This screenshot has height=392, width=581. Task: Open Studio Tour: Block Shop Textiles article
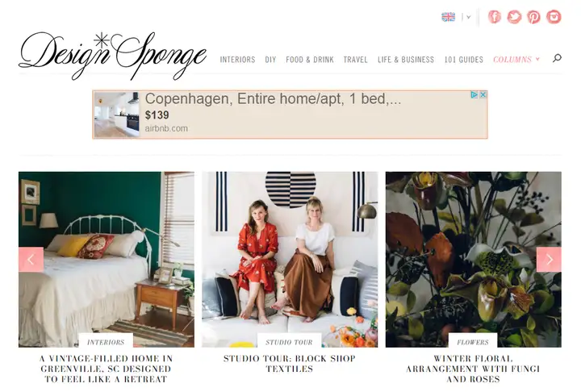point(290,364)
